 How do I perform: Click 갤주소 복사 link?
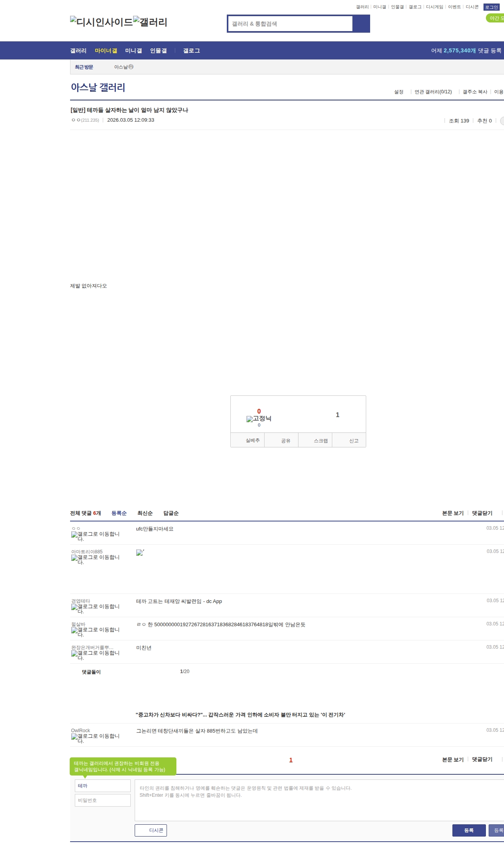475,92
